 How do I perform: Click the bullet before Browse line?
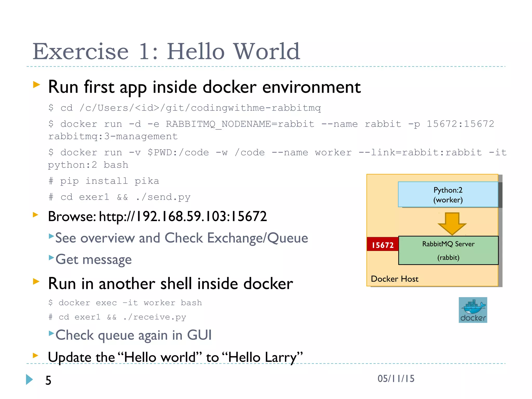pos(36,215)
